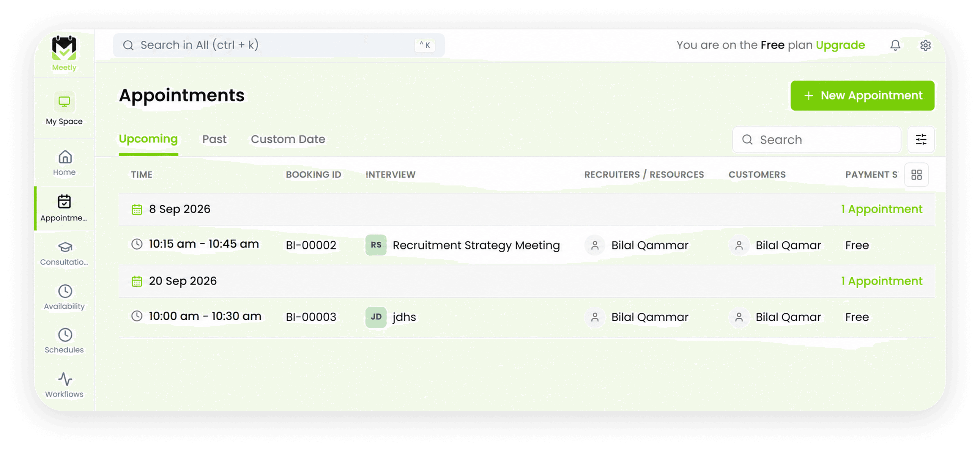Click calendar icon for 20 Sep 2026
This screenshot has width=980, height=450.
click(137, 281)
